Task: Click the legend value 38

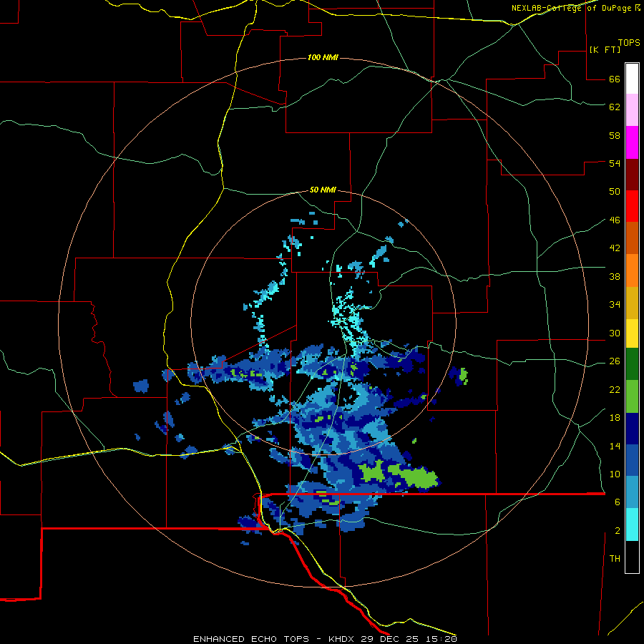Action: pyautogui.click(x=615, y=277)
